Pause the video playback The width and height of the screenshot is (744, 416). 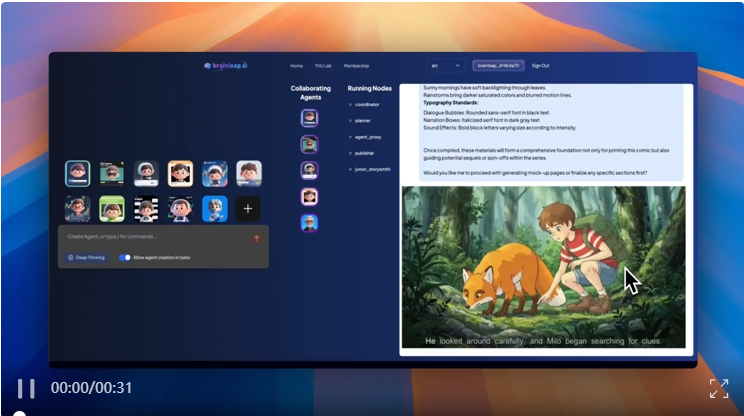click(x=26, y=388)
